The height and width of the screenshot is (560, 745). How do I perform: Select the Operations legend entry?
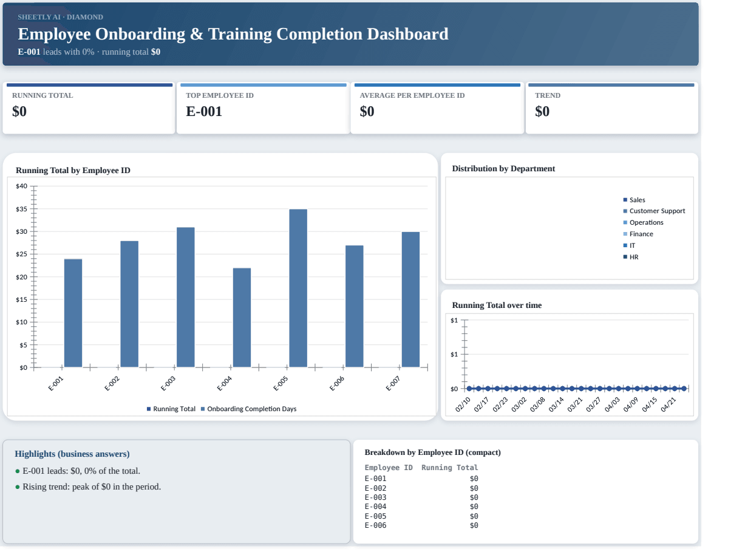[x=643, y=222]
